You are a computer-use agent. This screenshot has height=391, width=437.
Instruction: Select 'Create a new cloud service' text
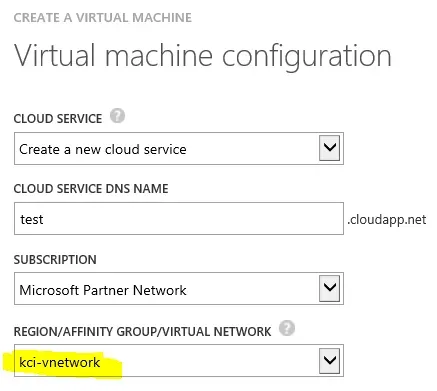pyautogui.click(x=103, y=149)
